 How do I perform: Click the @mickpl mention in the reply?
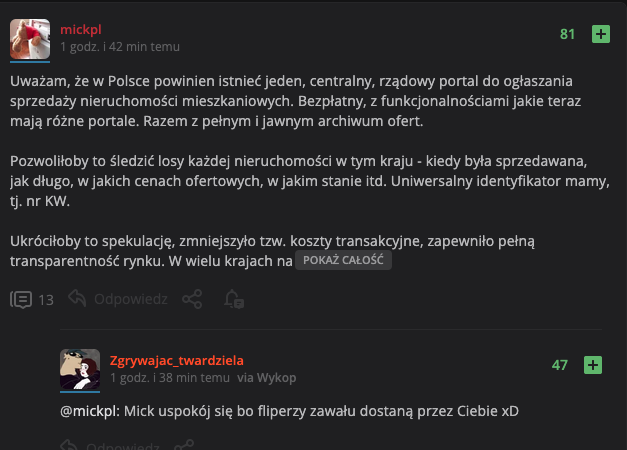point(87,411)
